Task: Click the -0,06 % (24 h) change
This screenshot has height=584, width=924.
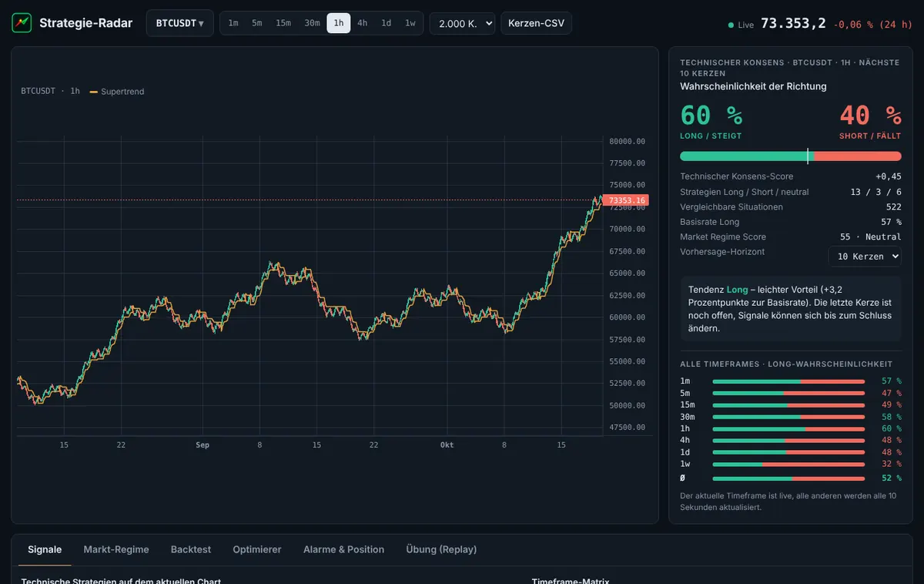Action: click(873, 24)
